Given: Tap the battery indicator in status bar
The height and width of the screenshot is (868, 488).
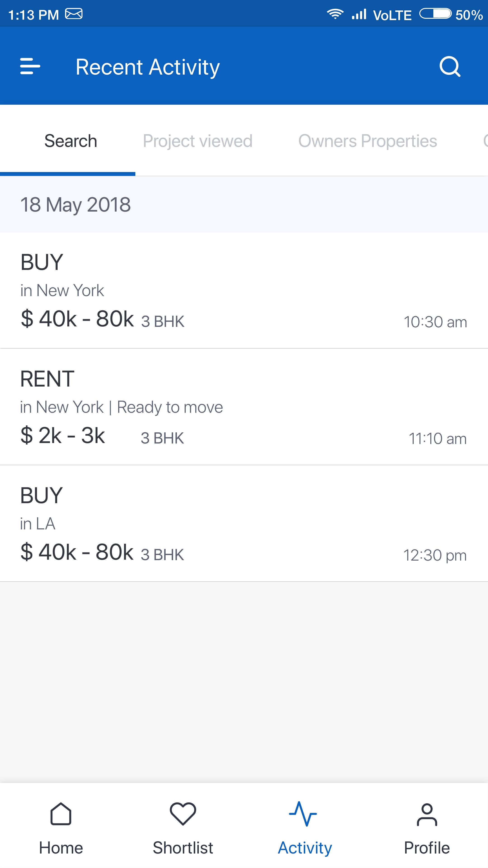Looking at the screenshot, I should pyautogui.click(x=435, y=14).
